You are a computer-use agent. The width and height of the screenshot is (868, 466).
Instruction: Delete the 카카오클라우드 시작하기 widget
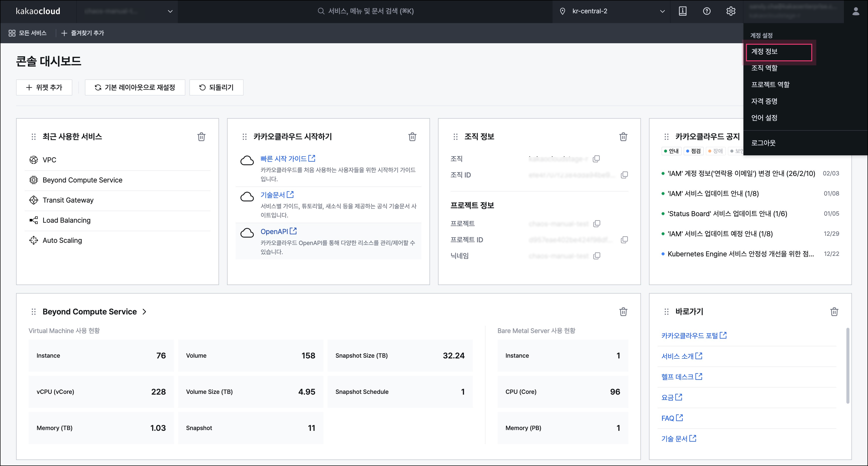[412, 136]
